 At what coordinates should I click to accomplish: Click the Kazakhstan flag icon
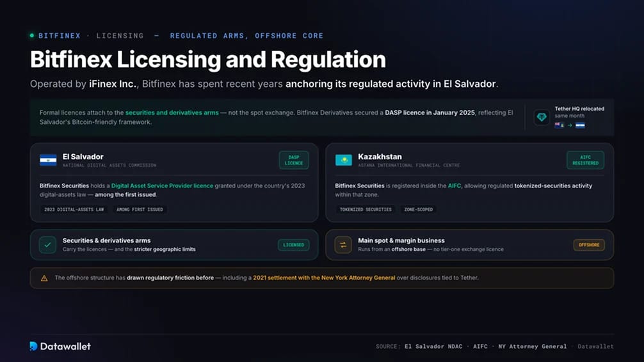pos(343,160)
